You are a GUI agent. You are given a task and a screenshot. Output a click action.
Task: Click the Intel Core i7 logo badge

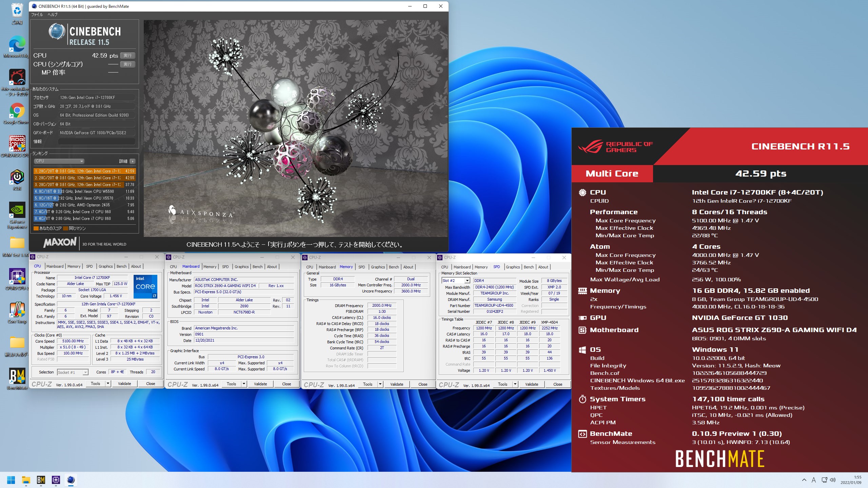(x=145, y=286)
